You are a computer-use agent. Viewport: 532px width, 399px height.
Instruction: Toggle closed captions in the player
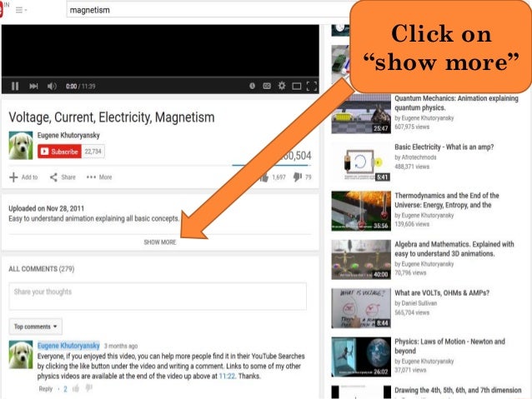tap(267, 86)
